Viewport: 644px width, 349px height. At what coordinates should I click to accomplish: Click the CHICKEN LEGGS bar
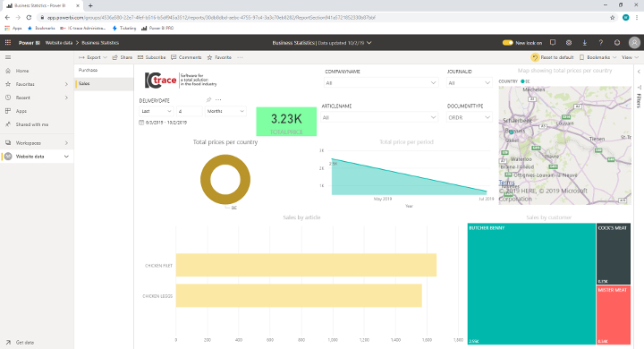coord(299,295)
